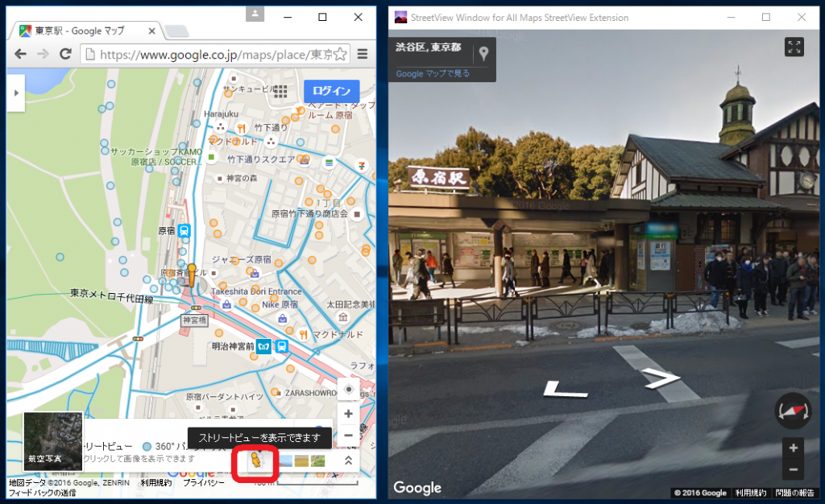
Task: Toggle fullscreen in StreetView window
Action: click(794, 47)
